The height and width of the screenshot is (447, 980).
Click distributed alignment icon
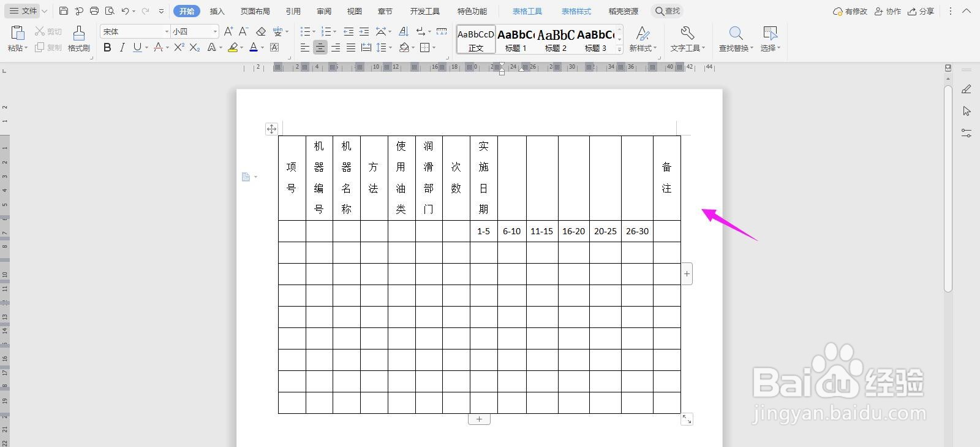366,47
